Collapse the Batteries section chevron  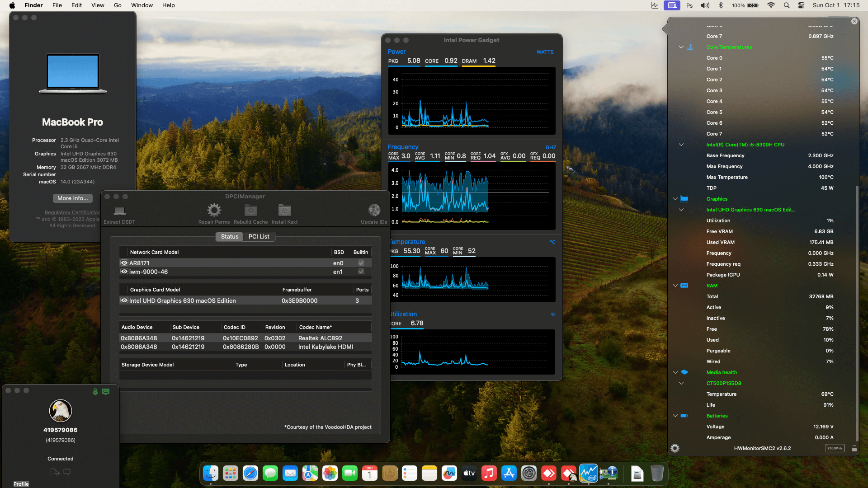(675, 416)
